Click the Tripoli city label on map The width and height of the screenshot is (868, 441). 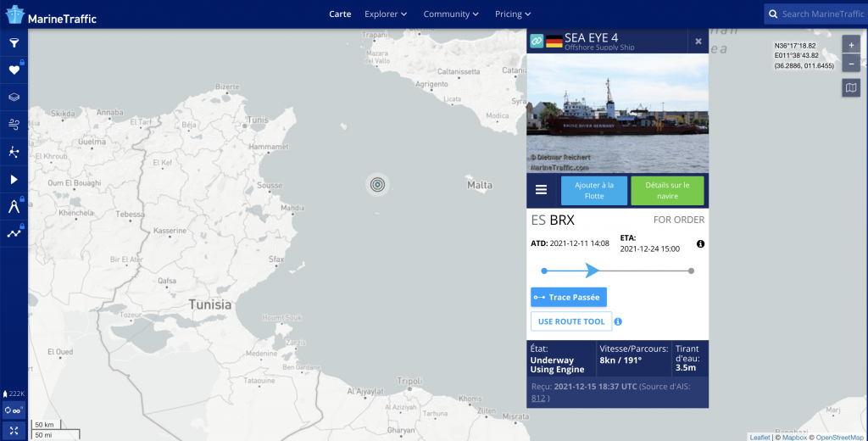coord(409,381)
